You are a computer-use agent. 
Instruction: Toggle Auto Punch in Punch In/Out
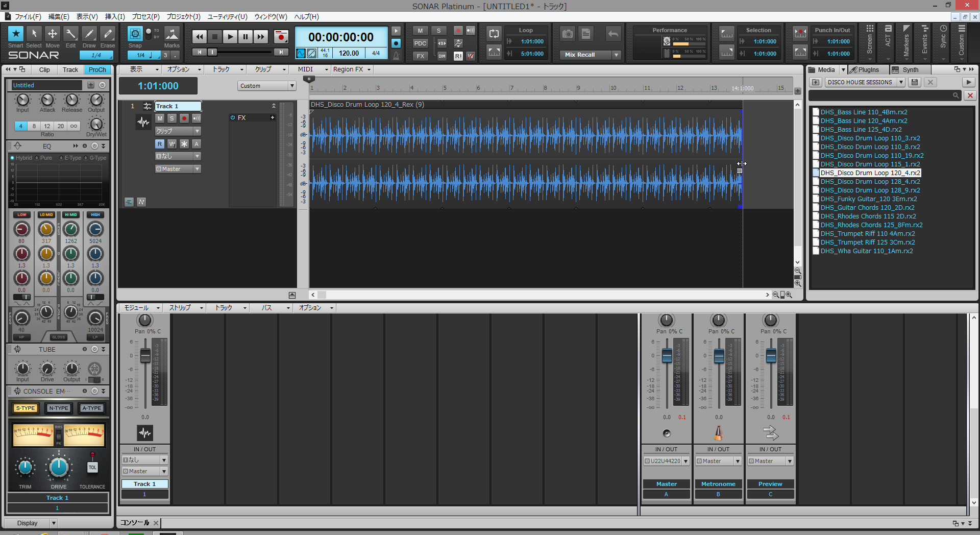point(800,34)
